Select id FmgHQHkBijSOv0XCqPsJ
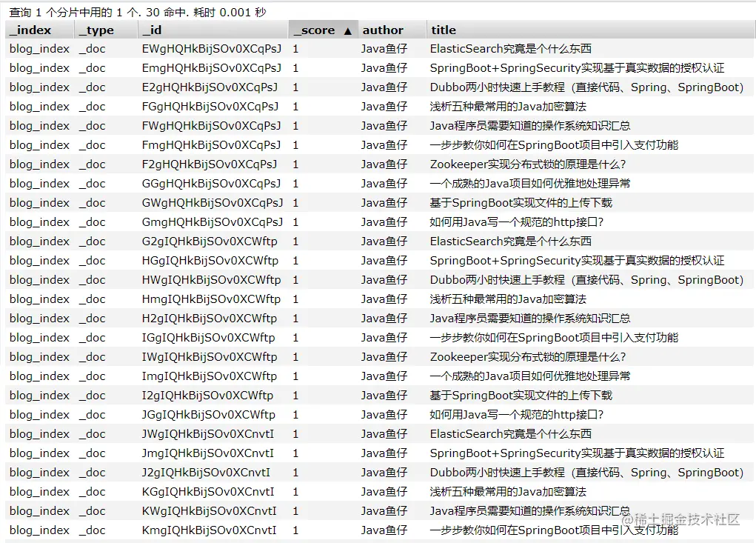Screen dimensions: 756x543 point(211,145)
